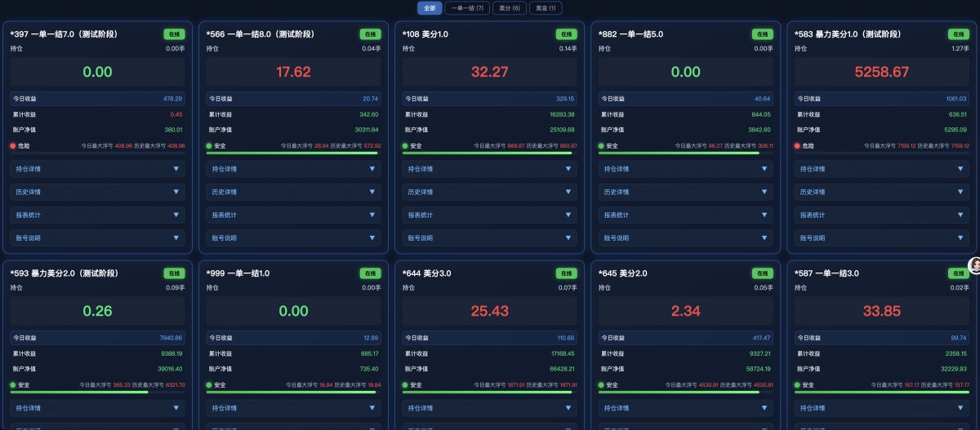Click the 在线 badge on card *644
This screenshot has width=980, height=430.
point(567,273)
